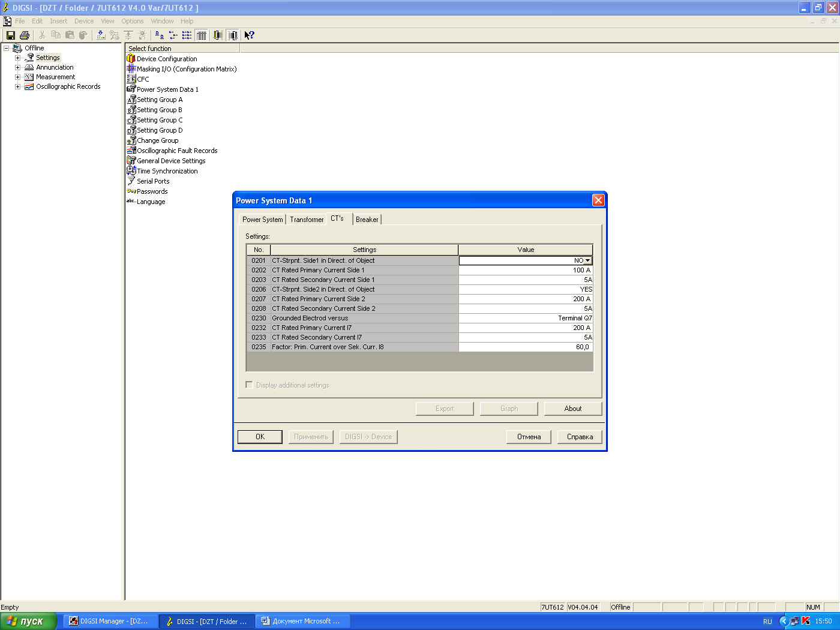Click the Passwords key icon
Viewport: 840px width, 630px height.
pyautogui.click(x=131, y=191)
